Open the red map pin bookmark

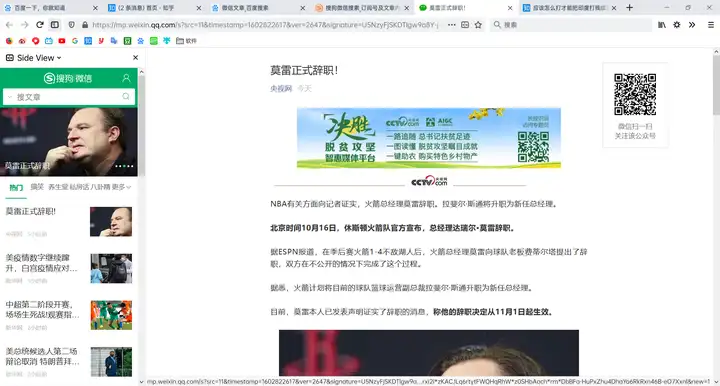point(35,41)
